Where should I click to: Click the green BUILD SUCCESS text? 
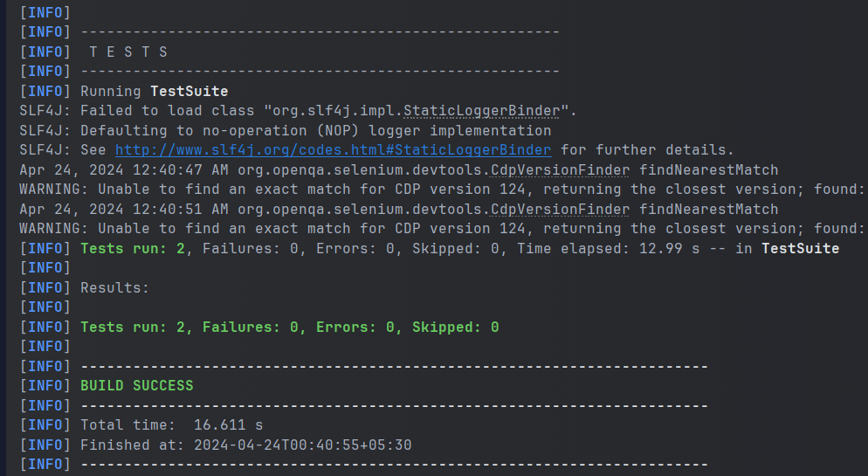pyautogui.click(x=137, y=385)
